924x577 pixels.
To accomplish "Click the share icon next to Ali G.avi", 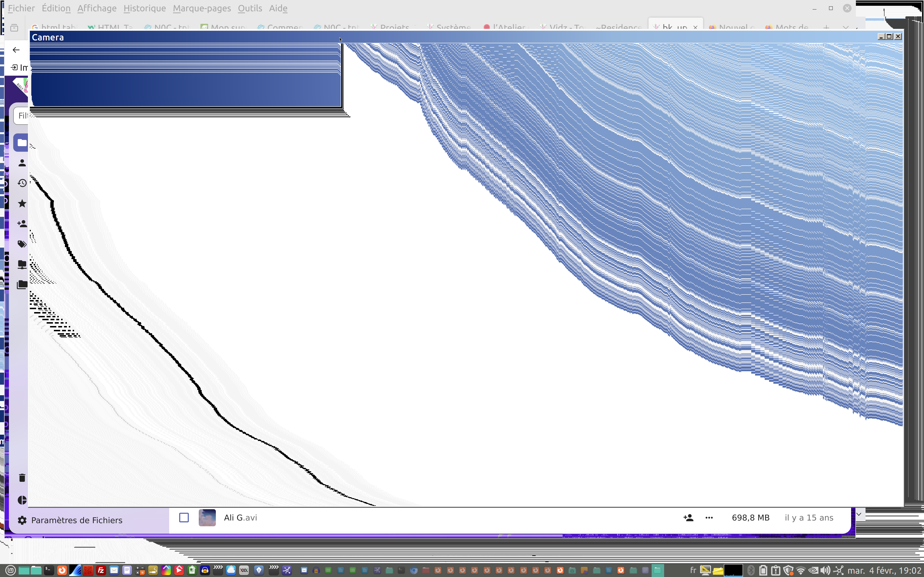I will click(x=688, y=518).
